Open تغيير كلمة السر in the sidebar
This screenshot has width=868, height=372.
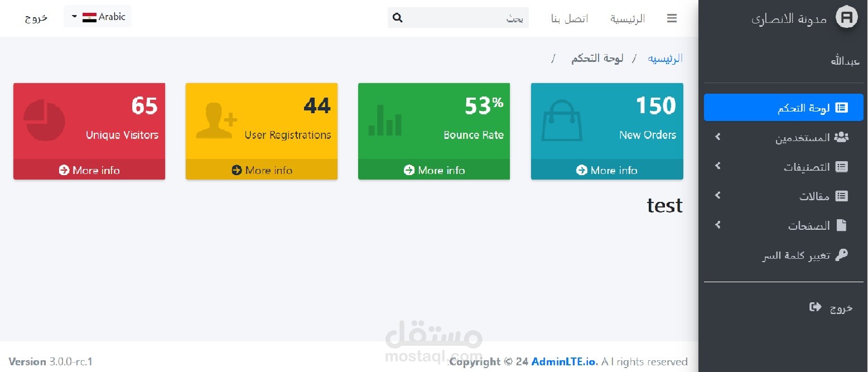coord(784,255)
